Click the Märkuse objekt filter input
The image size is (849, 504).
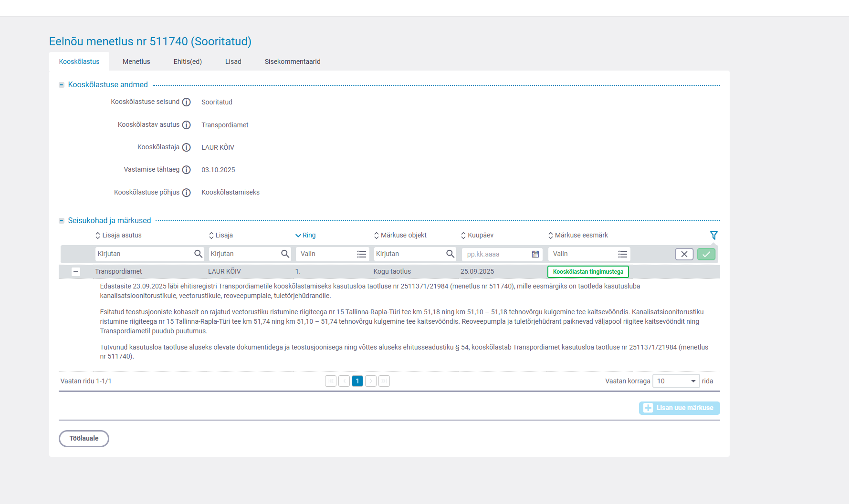click(409, 254)
